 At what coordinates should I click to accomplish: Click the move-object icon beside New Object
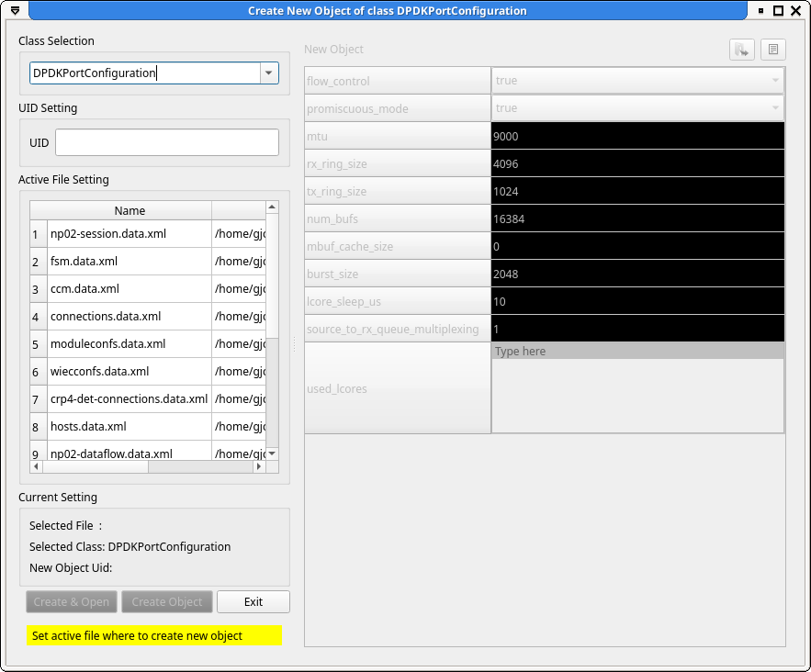[x=742, y=50]
